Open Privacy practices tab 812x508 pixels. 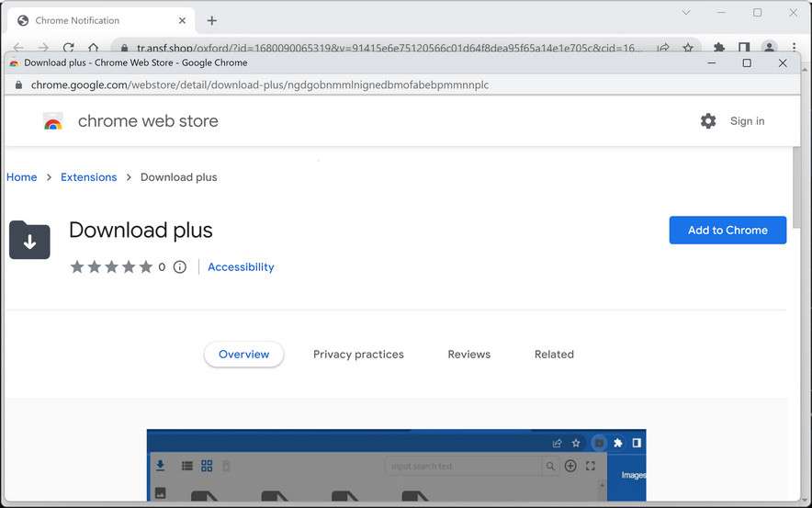[x=358, y=355]
